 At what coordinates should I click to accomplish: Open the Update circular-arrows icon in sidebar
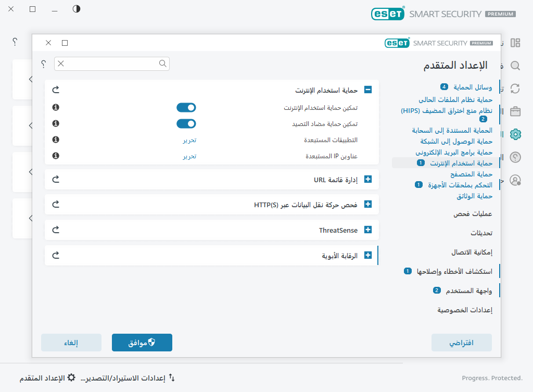[515, 88]
